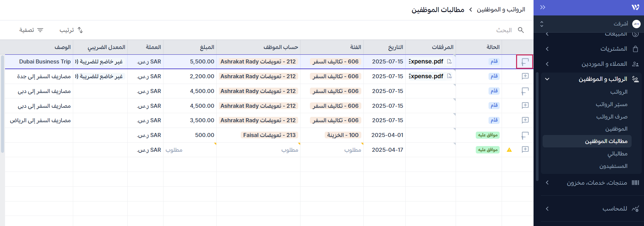Image resolution: width=644 pixels, height=226 pixels.
Task: Go to الموظفين in sidebar
Action: 616,129
